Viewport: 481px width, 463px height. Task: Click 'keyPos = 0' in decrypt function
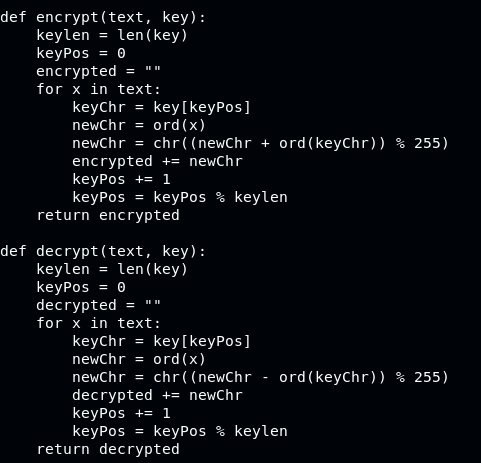(x=81, y=287)
